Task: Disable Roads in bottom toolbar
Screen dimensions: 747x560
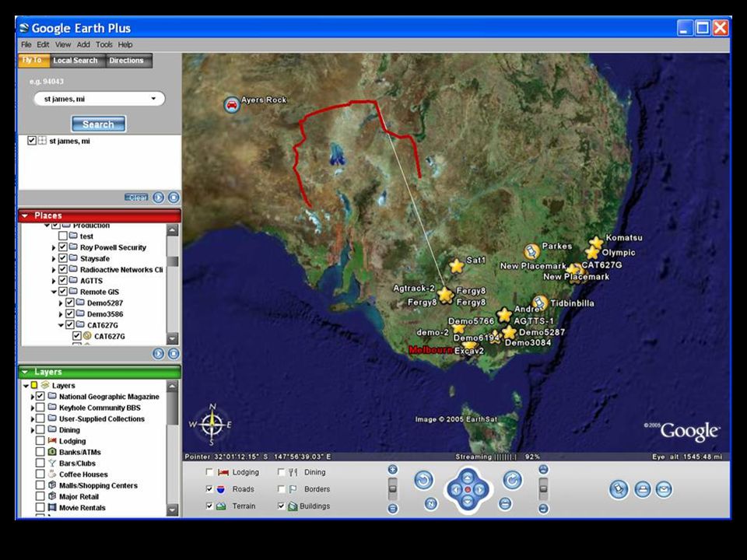Action: [209, 489]
